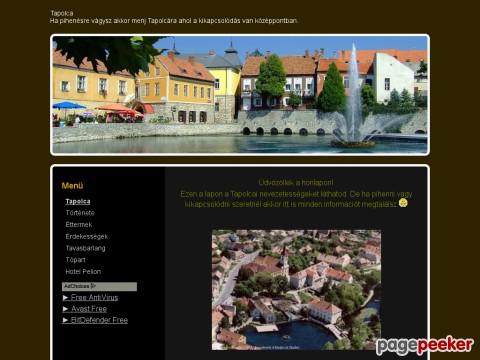Click the Tapolca site title text
480x360 pixels.
pyautogui.click(x=62, y=13)
